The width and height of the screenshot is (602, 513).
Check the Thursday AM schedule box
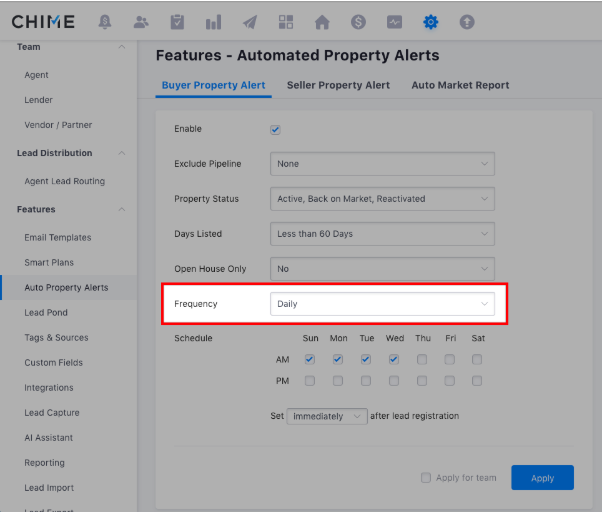[x=422, y=359]
